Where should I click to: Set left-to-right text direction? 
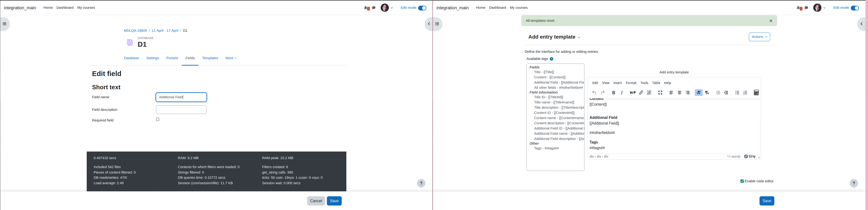point(699,92)
